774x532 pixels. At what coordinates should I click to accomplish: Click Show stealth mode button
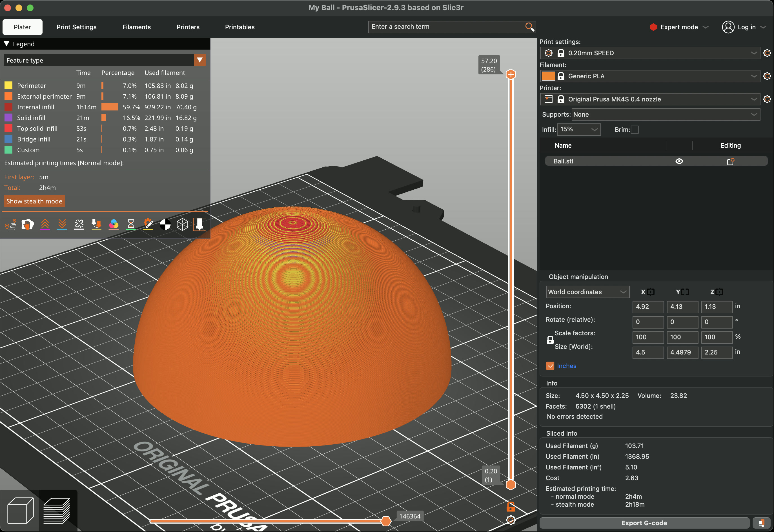pos(34,201)
